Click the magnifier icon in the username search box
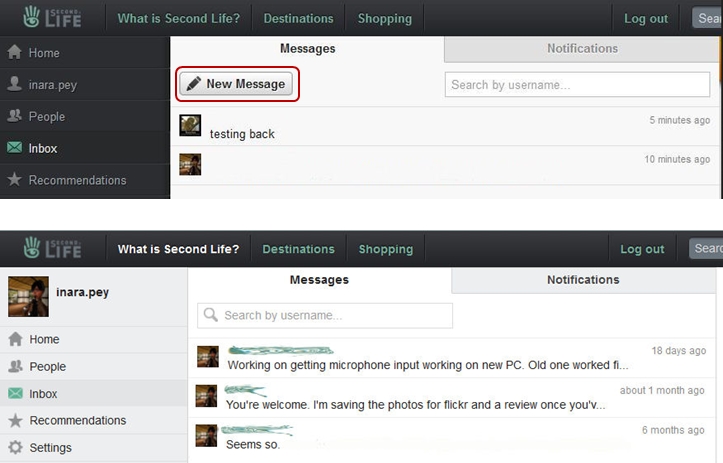 tap(211, 316)
